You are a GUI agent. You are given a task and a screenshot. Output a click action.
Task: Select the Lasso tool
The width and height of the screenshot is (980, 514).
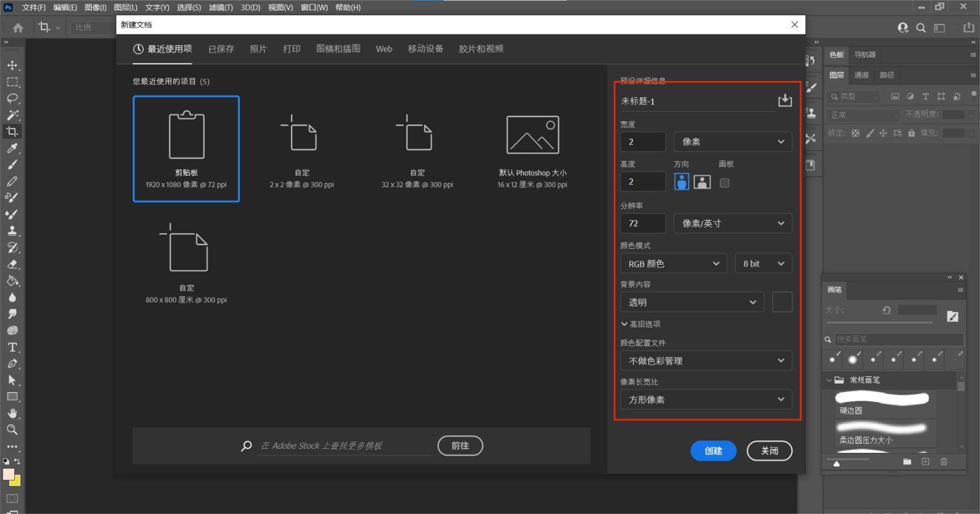12,98
